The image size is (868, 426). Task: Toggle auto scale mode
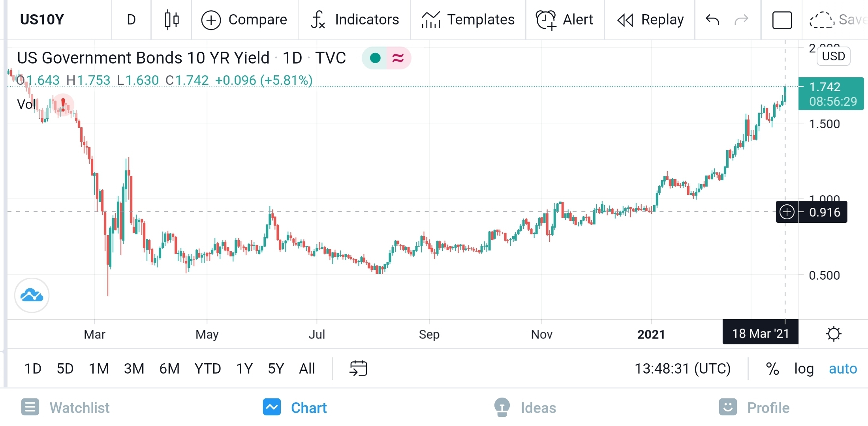pos(843,369)
